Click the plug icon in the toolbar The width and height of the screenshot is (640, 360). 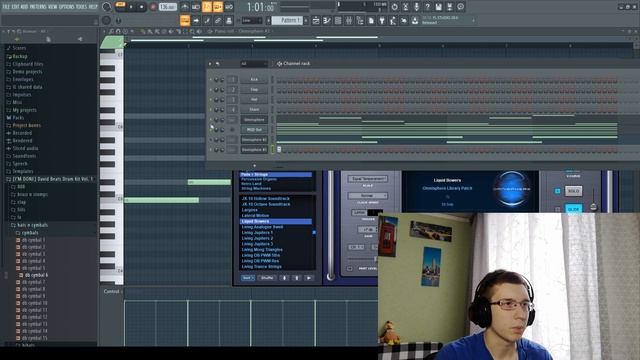[382, 20]
